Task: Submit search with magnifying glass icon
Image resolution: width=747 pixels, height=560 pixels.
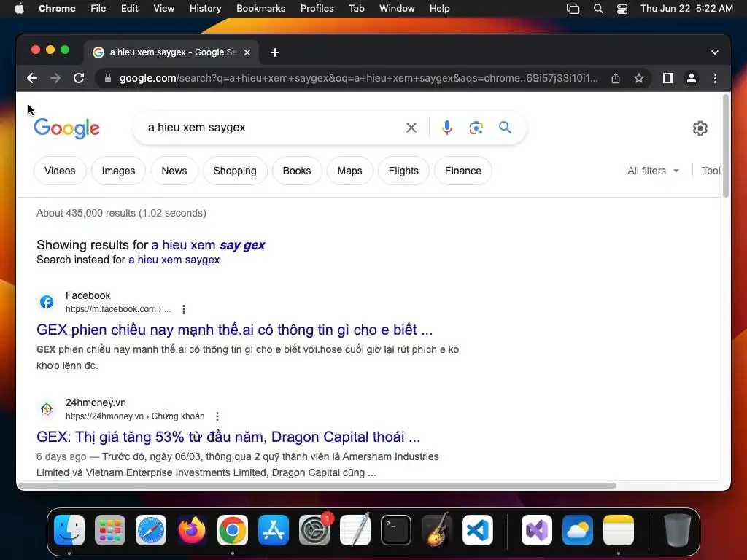Action: point(505,128)
